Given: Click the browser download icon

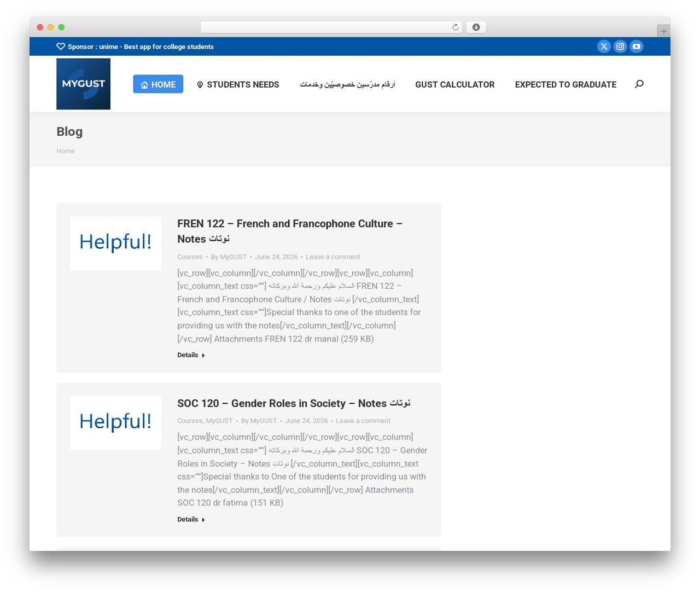Looking at the screenshot, I should click(476, 27).
